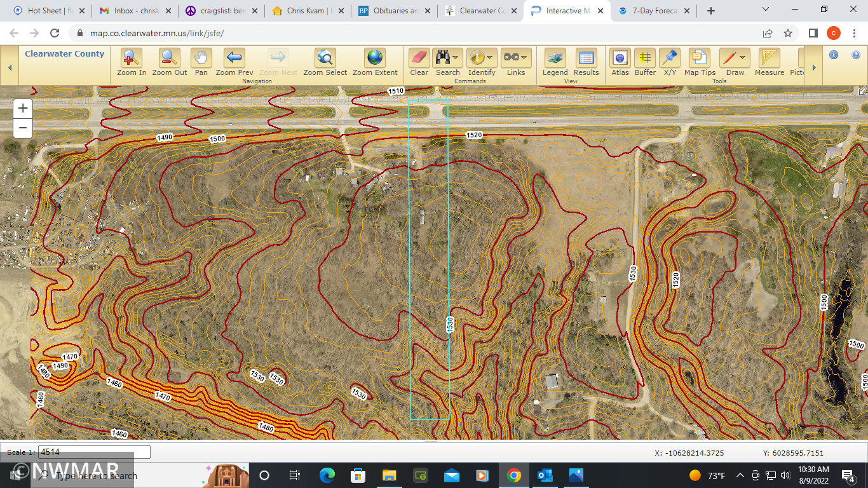Switch to the 7-Day Forecast tab
Image resolution: width=868 pixels, height=488 pixels.
point(654,11)
